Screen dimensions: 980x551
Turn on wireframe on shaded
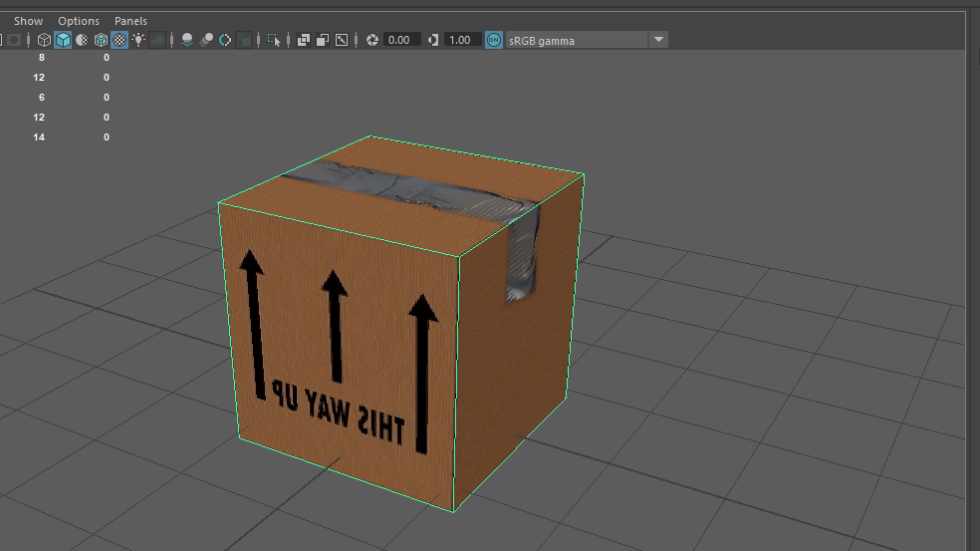pos(101,40)
